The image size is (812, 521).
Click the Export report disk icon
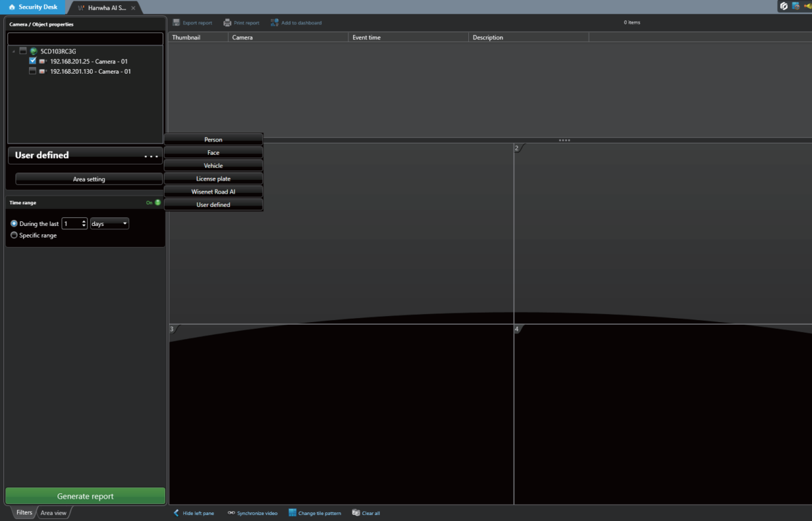pyautogui.click(x=176, y=22)
